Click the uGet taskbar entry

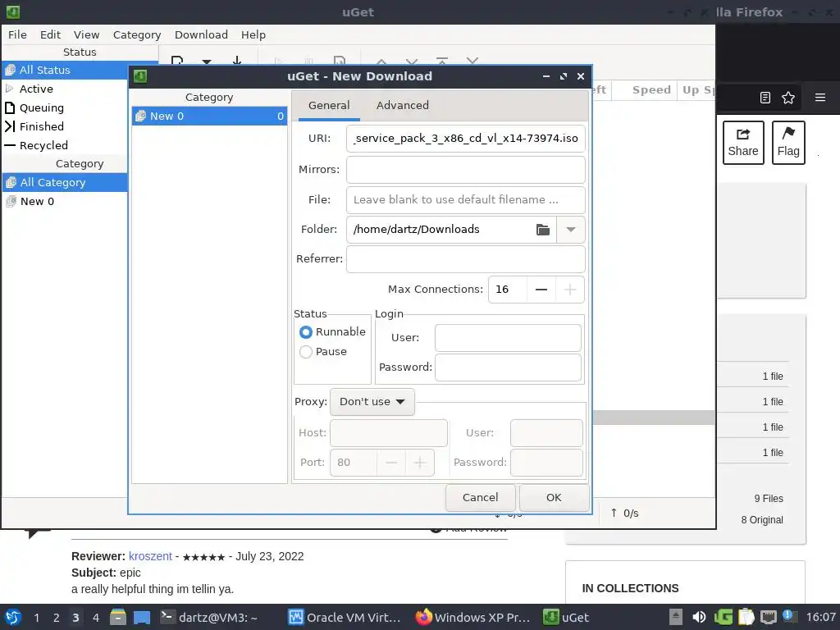click(x=566, y=617)
